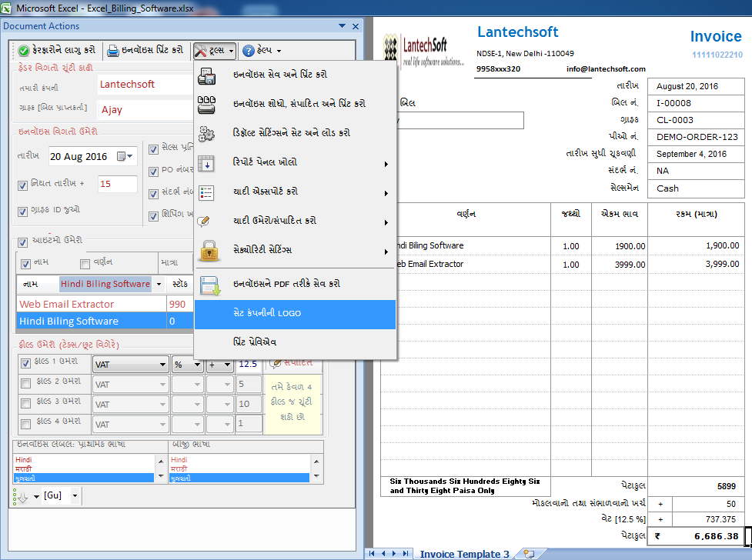Select the set company LOGO menu item
The image size is (752, 560).
point(295,314)
